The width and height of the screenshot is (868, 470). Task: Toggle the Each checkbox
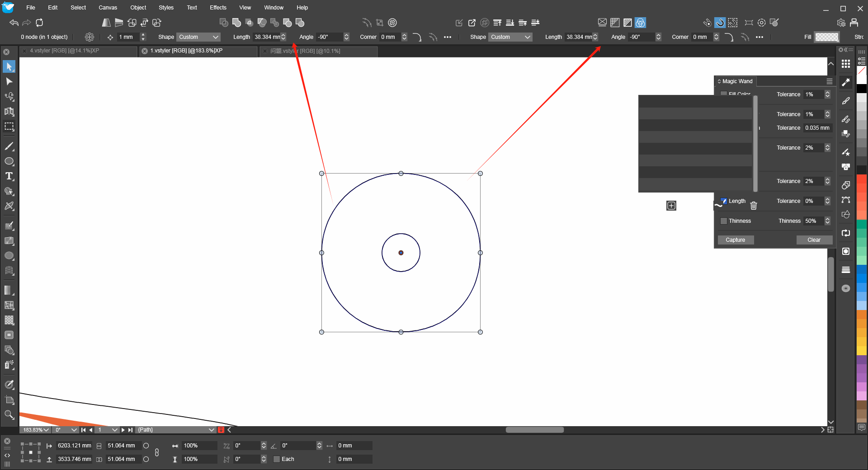[277, 459]
